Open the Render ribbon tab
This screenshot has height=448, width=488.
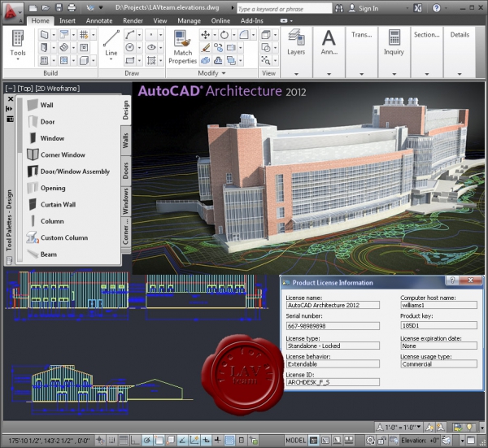pyautogui.click(x=133, y=21)
